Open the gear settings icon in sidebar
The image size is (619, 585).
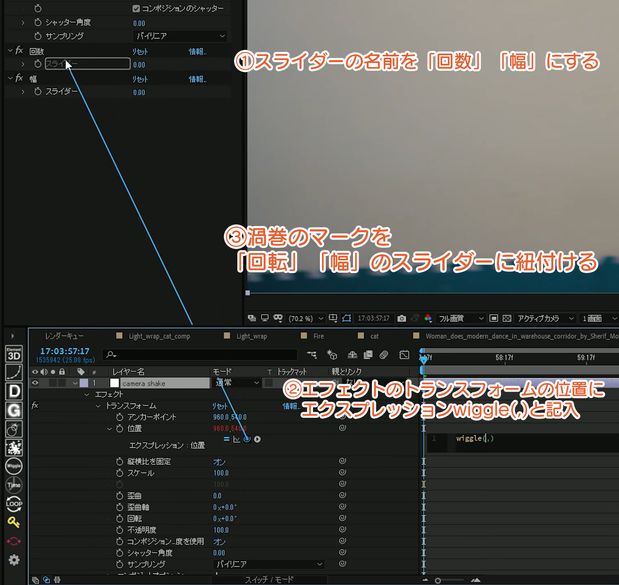[14, 560]
